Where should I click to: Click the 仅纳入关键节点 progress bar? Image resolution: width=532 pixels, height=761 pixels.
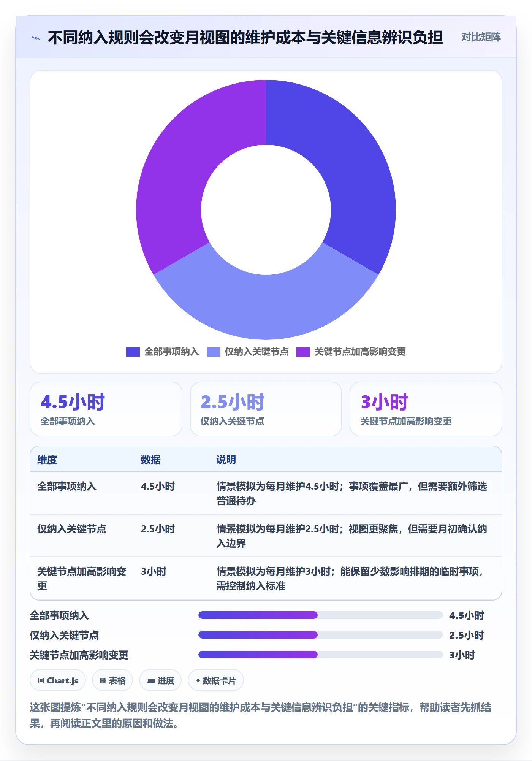click(321, 635)
